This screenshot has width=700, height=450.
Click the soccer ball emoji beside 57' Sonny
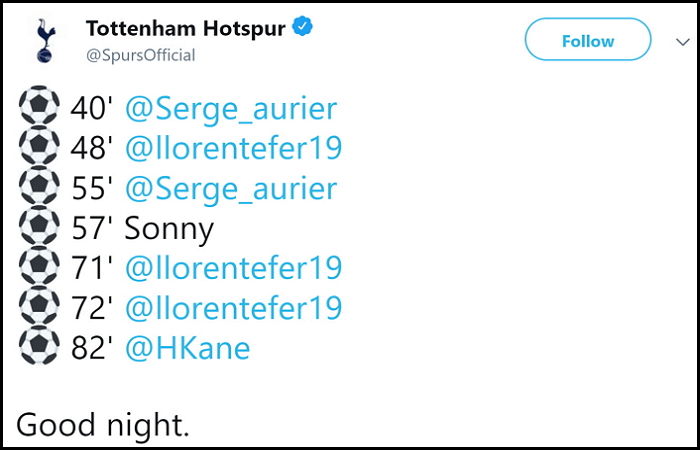coord(39,225)
